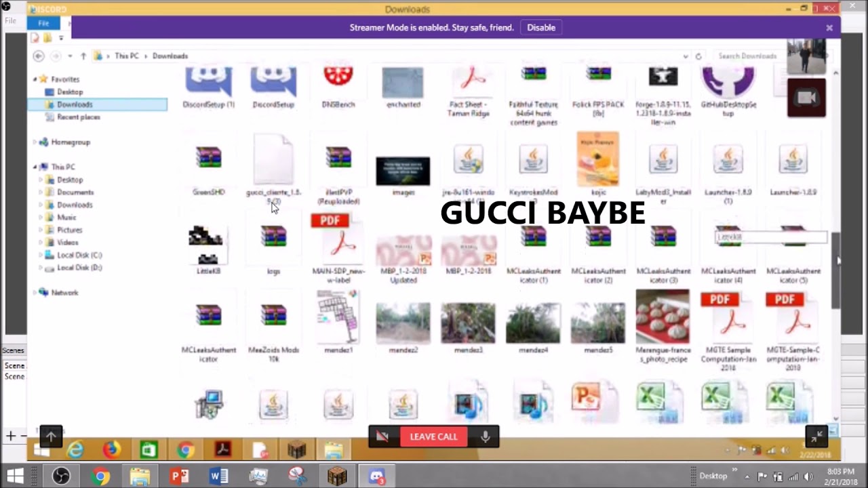Expand the Homegroup tree node
The height and width of the screenshot is (488, 868).
35,142
